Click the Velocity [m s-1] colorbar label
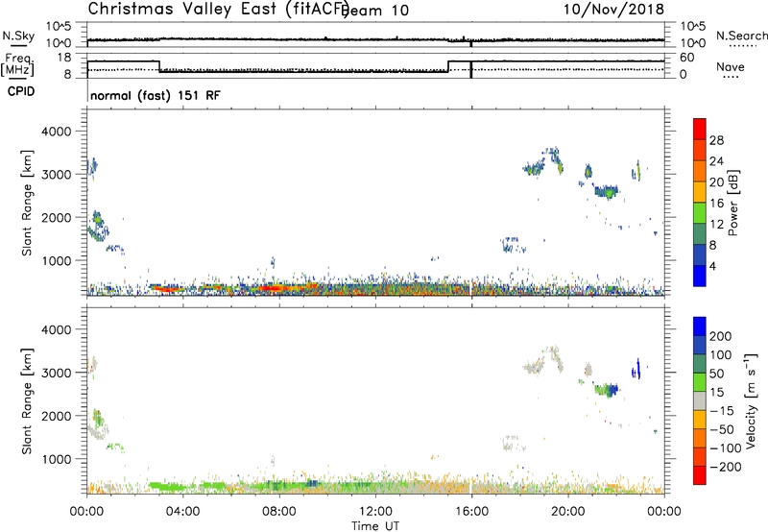Image resolution: width=768 pixels, height=532 pixels. click(751, 400)
